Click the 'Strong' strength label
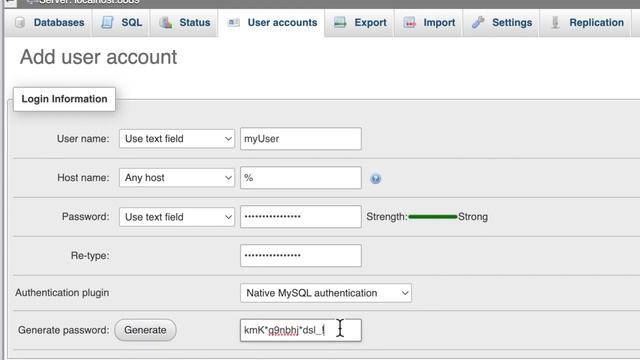 (x=473, y=217)
